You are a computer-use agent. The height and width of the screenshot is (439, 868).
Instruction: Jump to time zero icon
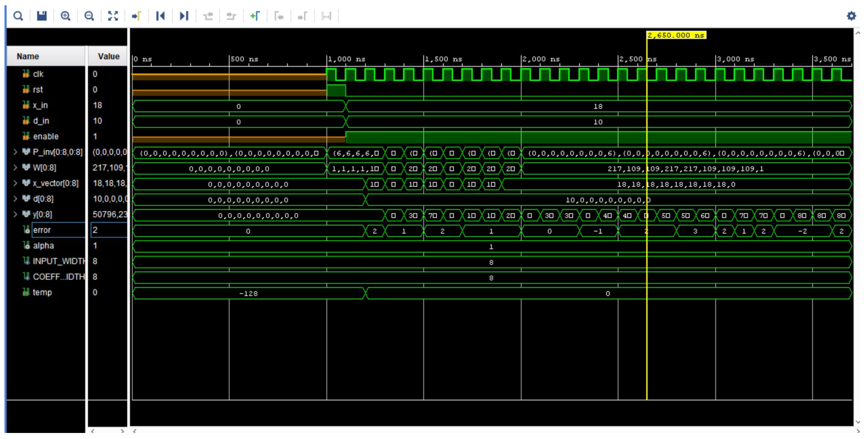pyautogui.click(x=160, y=16)
